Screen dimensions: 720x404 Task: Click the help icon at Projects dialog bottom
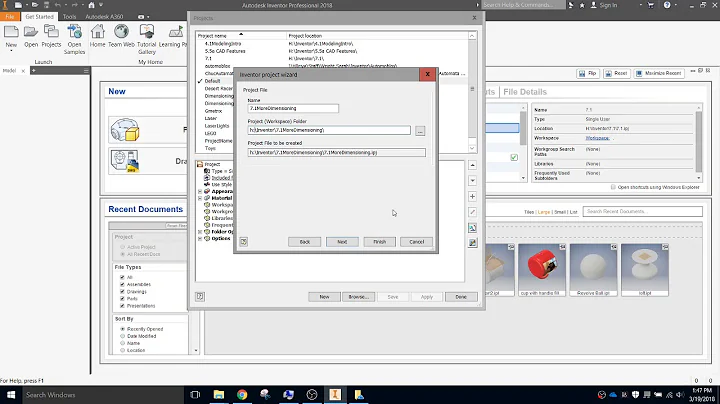coord(200,297)
